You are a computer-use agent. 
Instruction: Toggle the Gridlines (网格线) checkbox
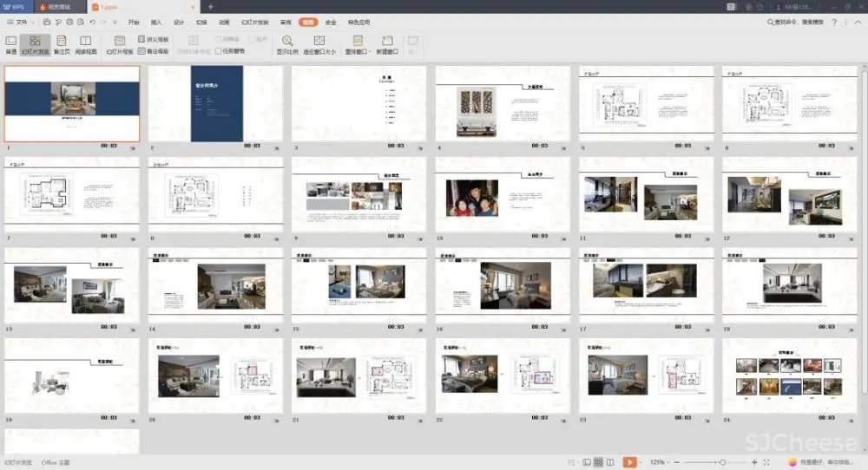(x=219, y=39)
